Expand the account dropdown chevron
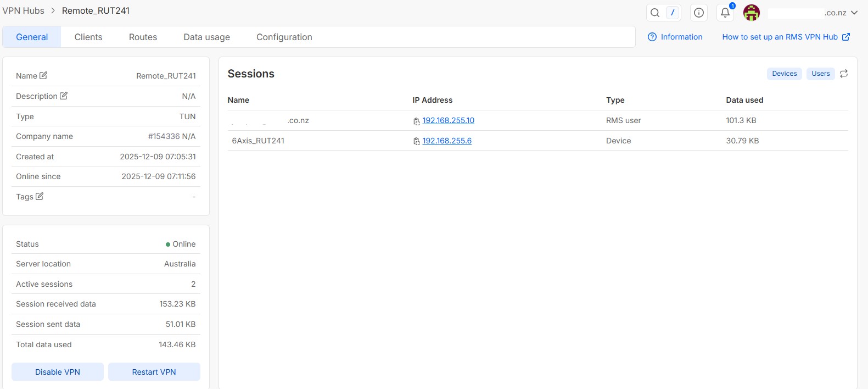The height and width of the screenshot is (389, 868). [x=854, y=13]
